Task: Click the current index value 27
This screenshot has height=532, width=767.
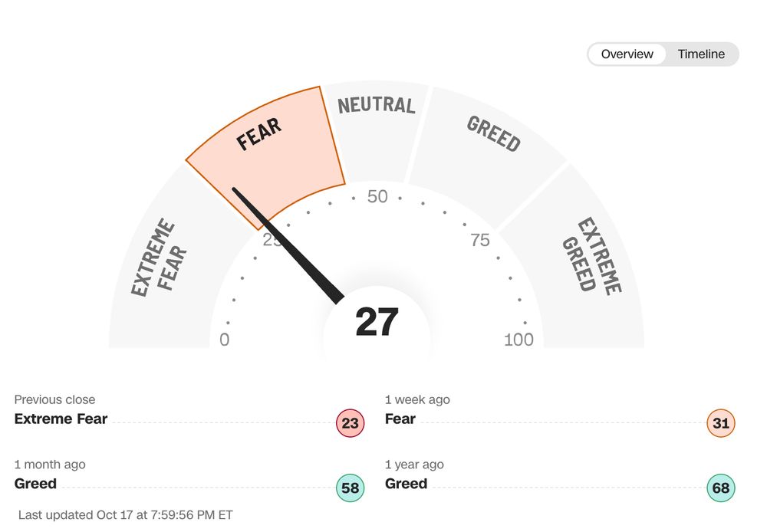Action: (x=377, y=323)
